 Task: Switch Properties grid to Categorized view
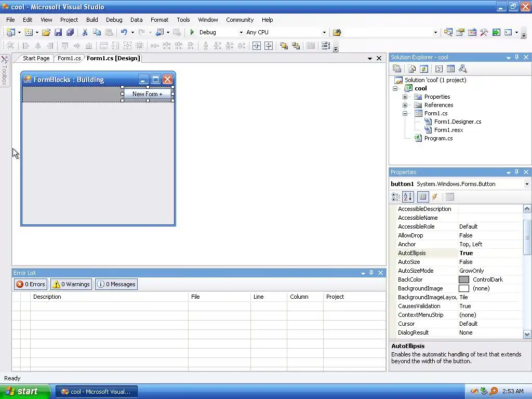click(395, 197)
